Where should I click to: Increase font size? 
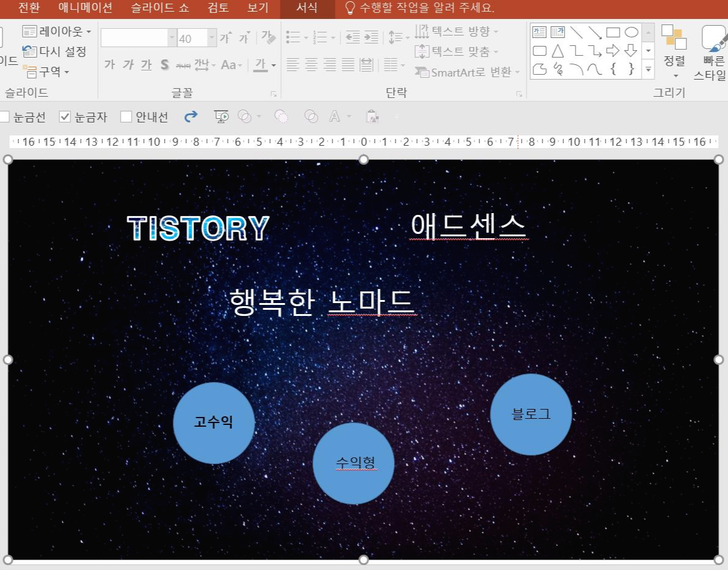(226, 37)
